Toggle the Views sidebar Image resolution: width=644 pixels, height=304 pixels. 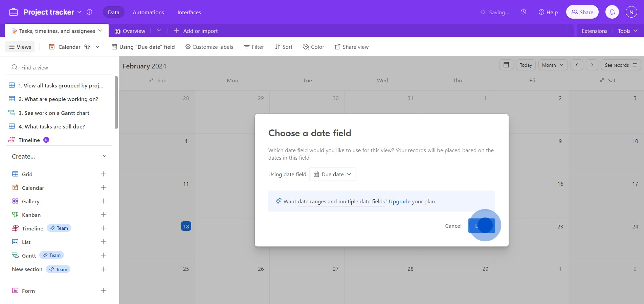[20, 47]
